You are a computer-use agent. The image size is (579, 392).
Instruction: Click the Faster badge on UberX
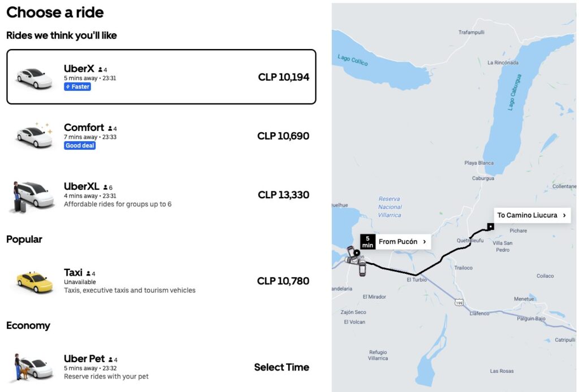tap(77, 87)
